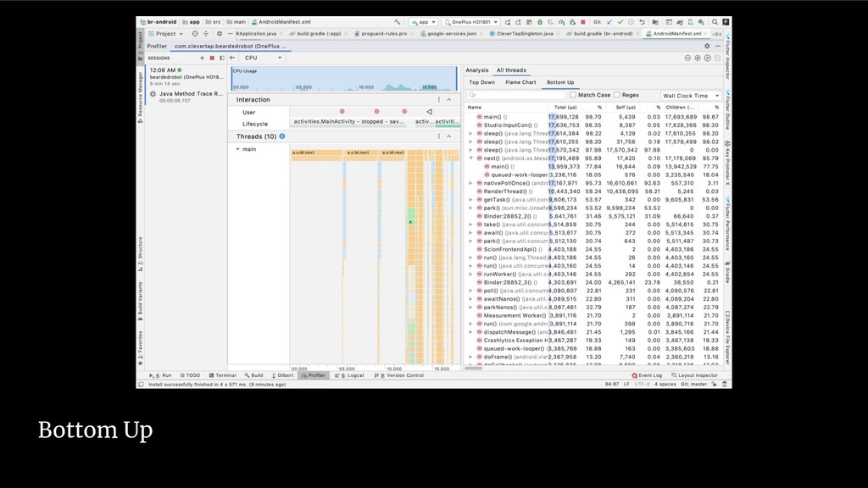868x488 pixels.
Task: Click the Project panel gear settings icon
Action: pyautogui.click(x=220, y=34)
